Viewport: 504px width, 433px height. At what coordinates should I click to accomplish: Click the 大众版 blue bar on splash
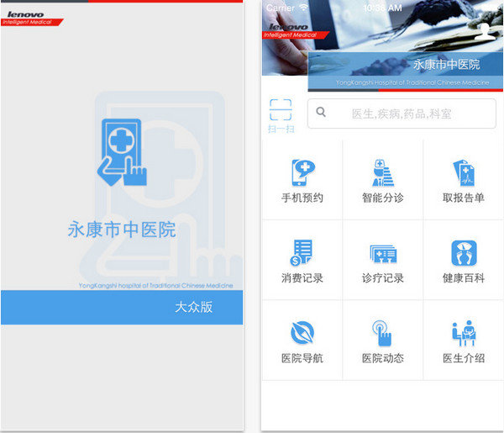(122, 307)
